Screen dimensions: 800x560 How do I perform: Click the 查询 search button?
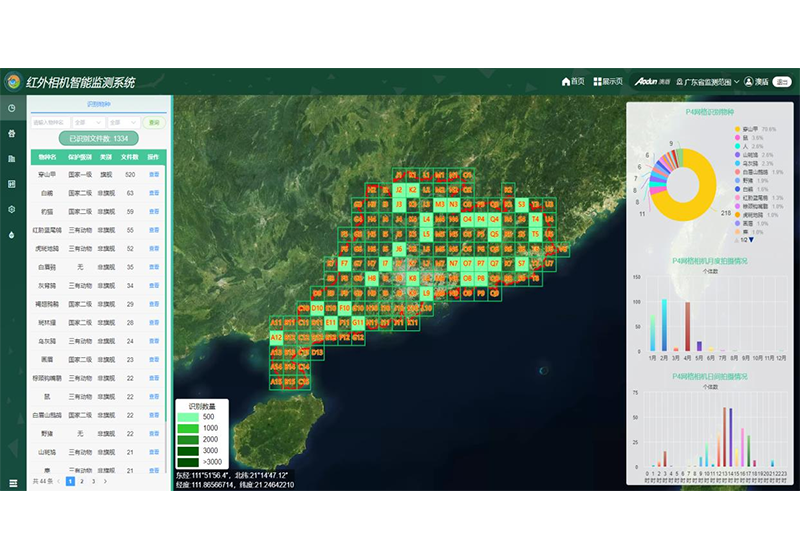[x=154, y=122]
